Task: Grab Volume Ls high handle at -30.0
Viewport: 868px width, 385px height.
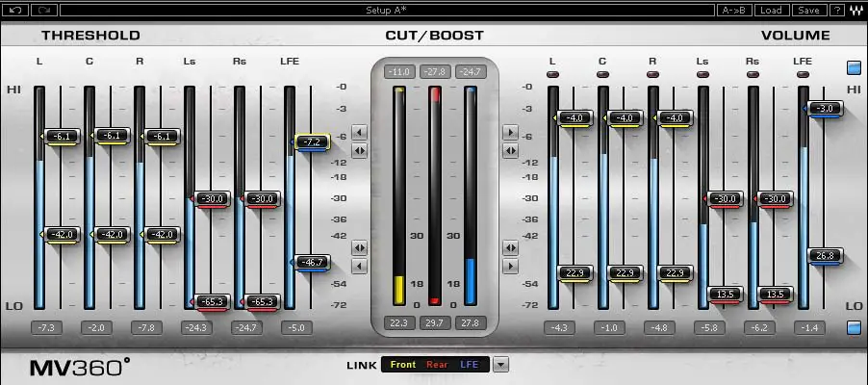Action: (726, 199)
